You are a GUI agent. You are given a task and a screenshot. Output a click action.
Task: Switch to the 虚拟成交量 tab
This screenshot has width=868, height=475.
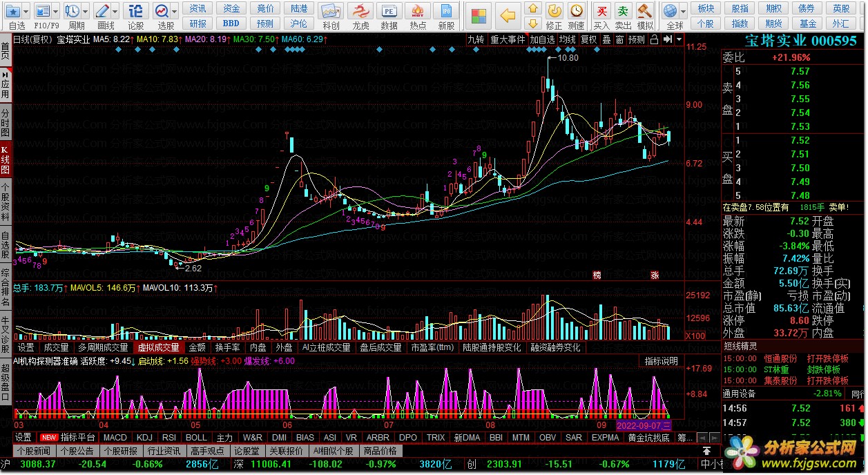coord(157,348)
